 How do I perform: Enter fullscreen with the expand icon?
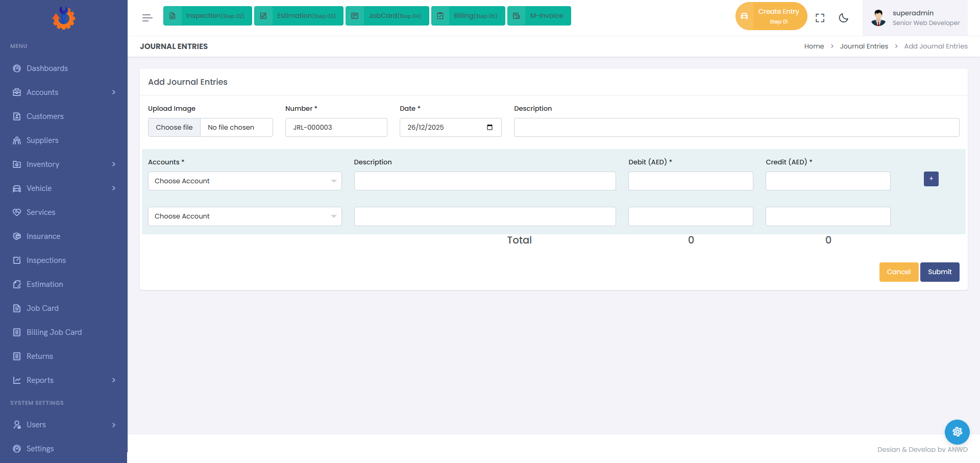(820, 18)
